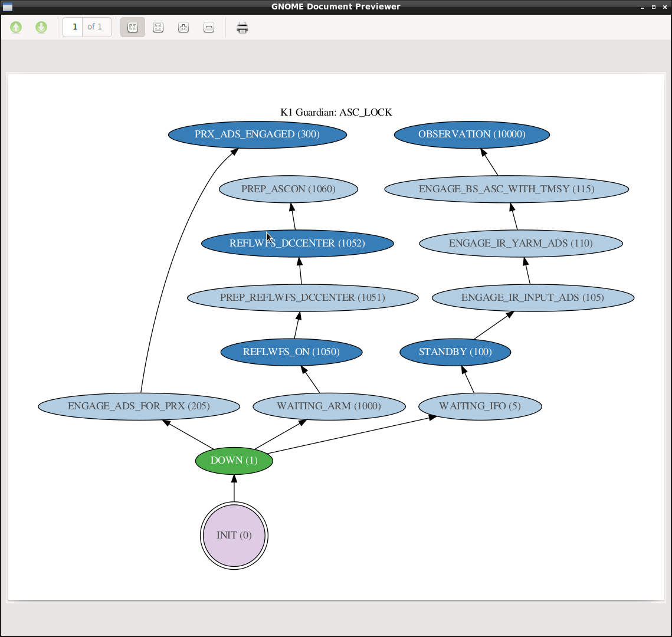
Task: Close the Document Previewer window
Action: pos(664,7)
